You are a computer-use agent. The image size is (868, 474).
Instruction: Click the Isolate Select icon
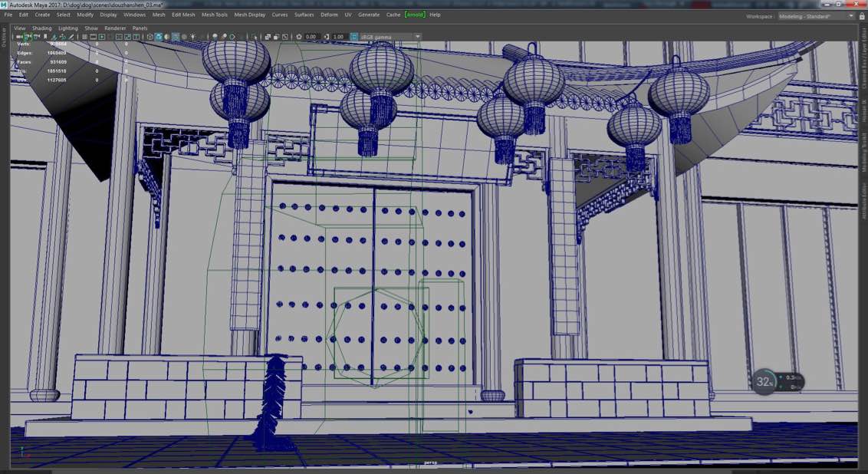point(255,37)
